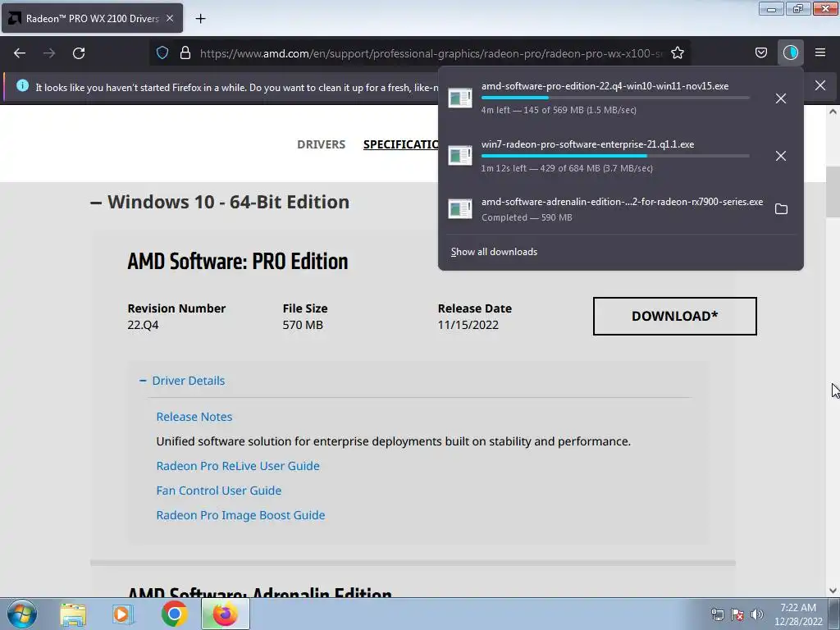The image size is (840, 630).
Task: Open the network tray icon
Action: pyautogui.click(x=717, y=614)
